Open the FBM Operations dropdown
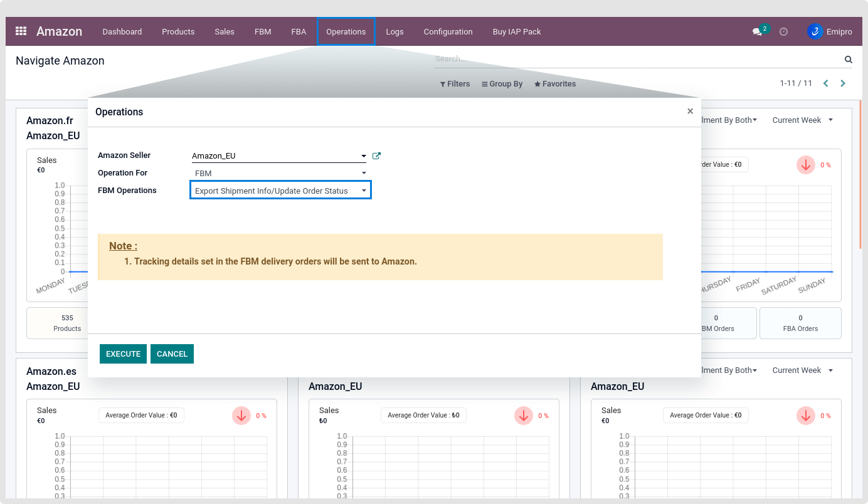This screenshot has height=504, width=868. pyautogui.click(x=280, y=191)
